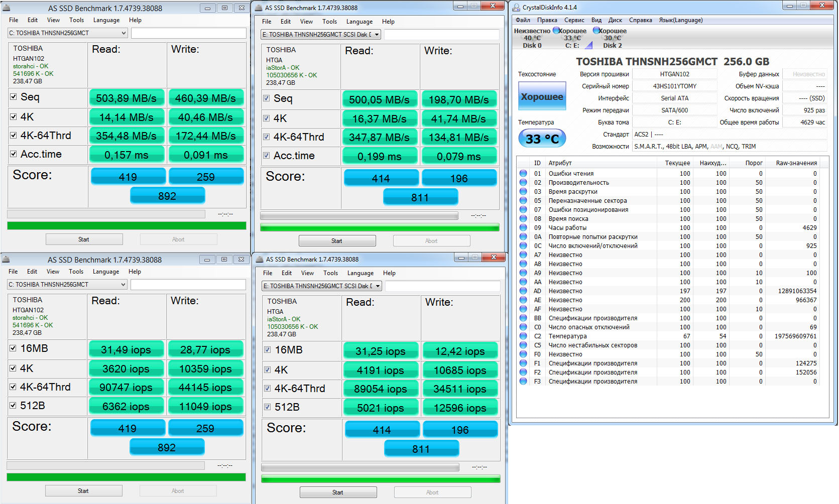Toggle the 512B checkbox in the E: drive iops window
Screen dimensions: 839x504
268,407
